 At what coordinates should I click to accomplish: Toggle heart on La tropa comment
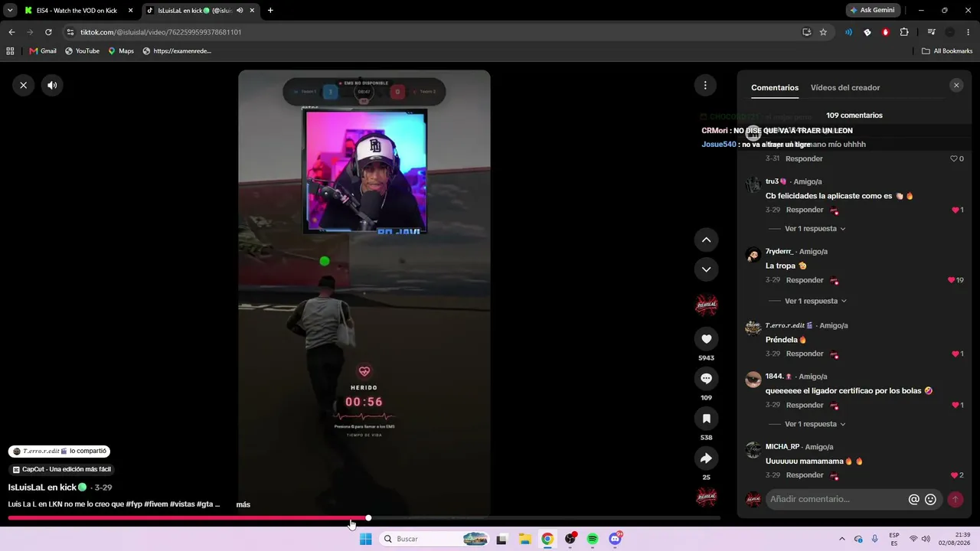952,280
